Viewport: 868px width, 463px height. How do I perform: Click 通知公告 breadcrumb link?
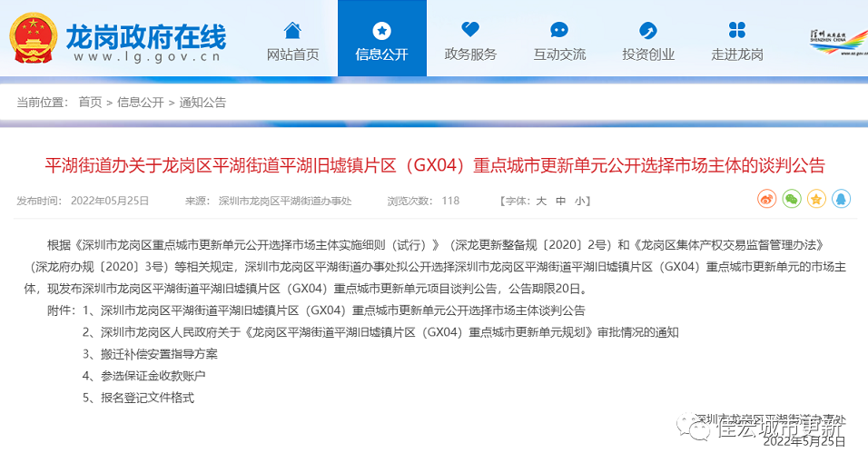tap(202, 103)
